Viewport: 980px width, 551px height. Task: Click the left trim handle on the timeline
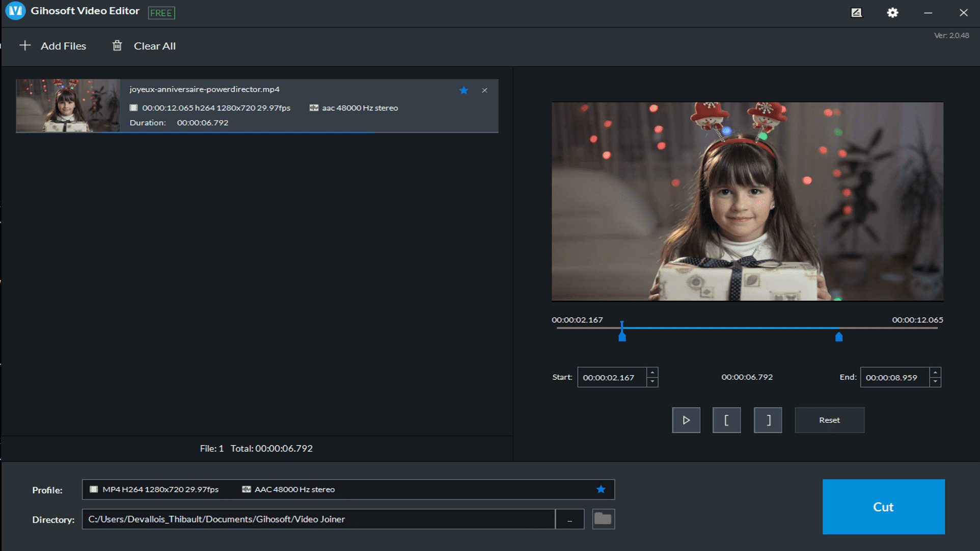point(622,334)
